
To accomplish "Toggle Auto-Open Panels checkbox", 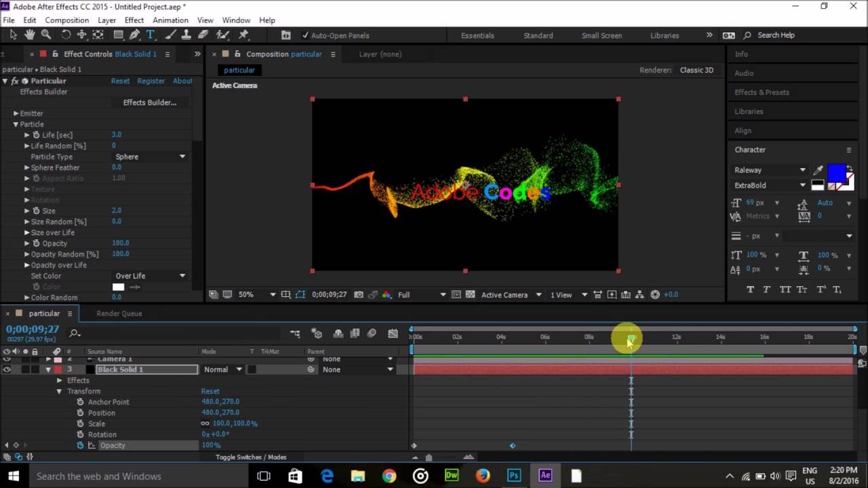I will pyautogui.click(x=304, y=35).
